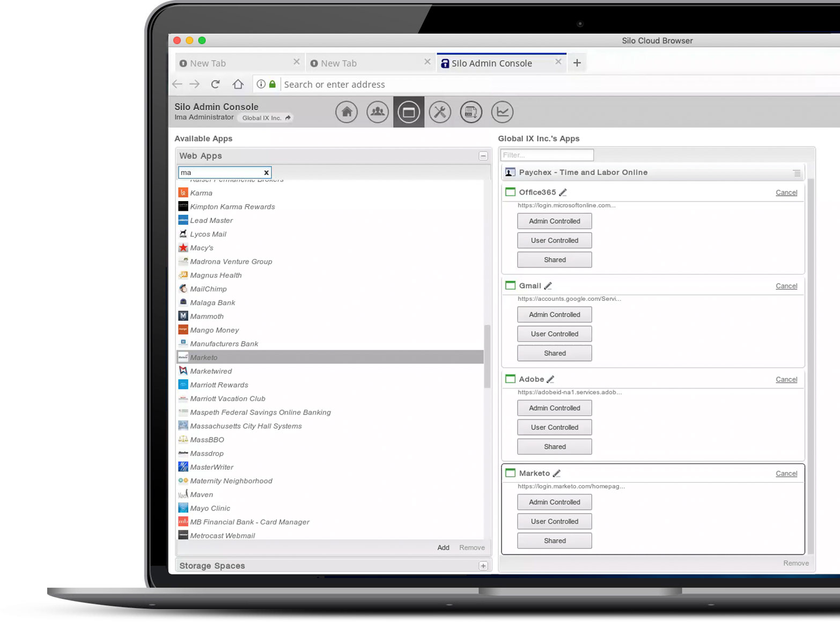Click the available apps list scrollbar thumb
Viewport: 840px width, 622px height.
pos(487,357)
